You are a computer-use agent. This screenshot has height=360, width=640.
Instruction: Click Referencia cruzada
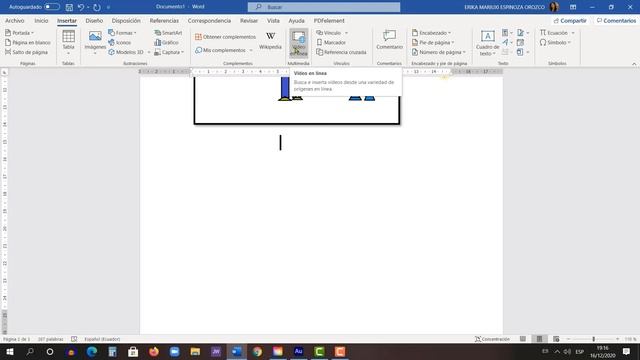click(341, 52)
